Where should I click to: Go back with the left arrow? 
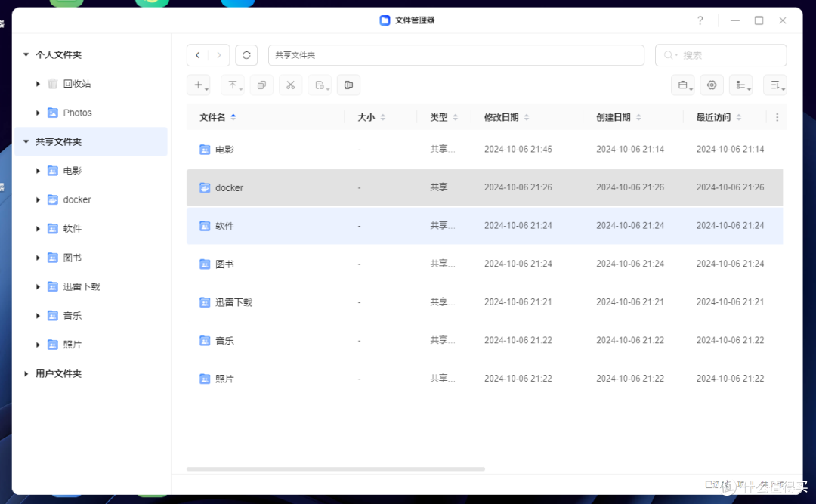pos(198,55)
